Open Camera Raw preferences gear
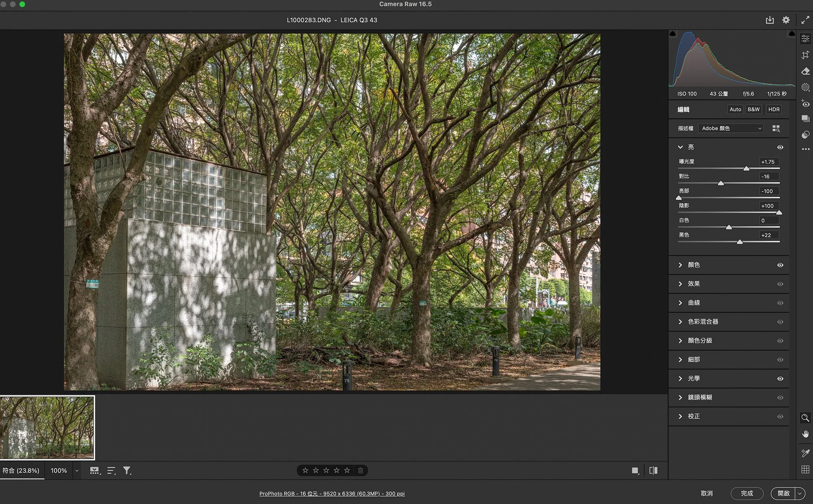 tap(786, 20)
